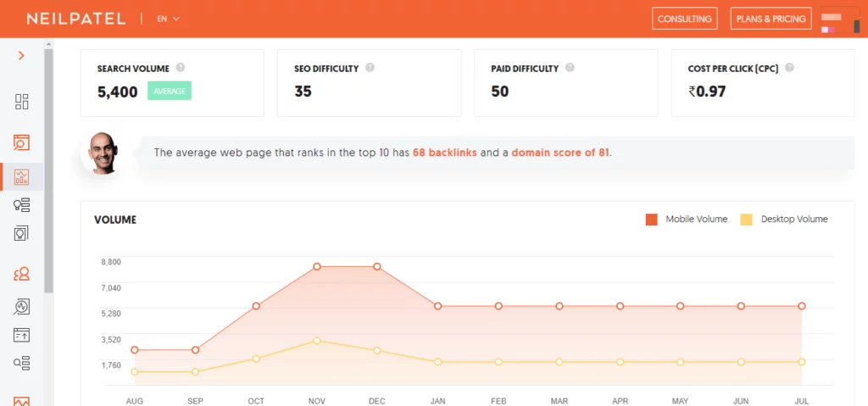Screen dimensions: 868x406
Task: Select the mobile volume point for AUG
Action: [135, 350]
